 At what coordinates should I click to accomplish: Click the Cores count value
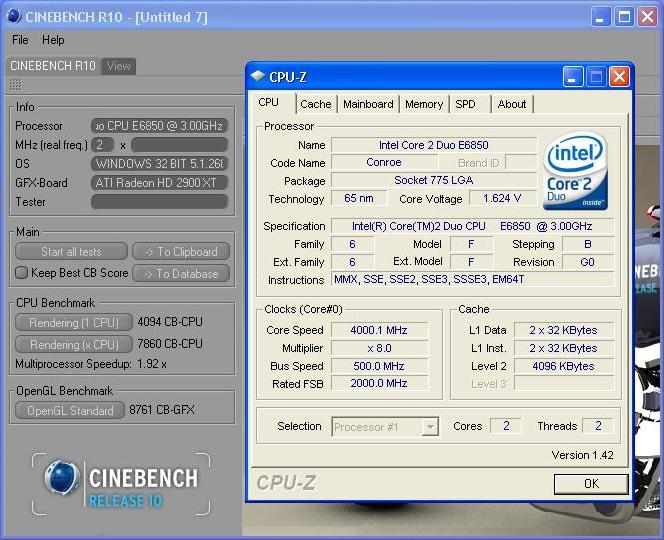506,426
